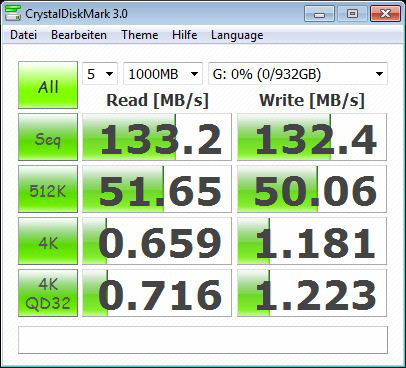Screen dimensions: 406x368
Task: Click the Write [MB/s] column header
Action: click(312, 100)
